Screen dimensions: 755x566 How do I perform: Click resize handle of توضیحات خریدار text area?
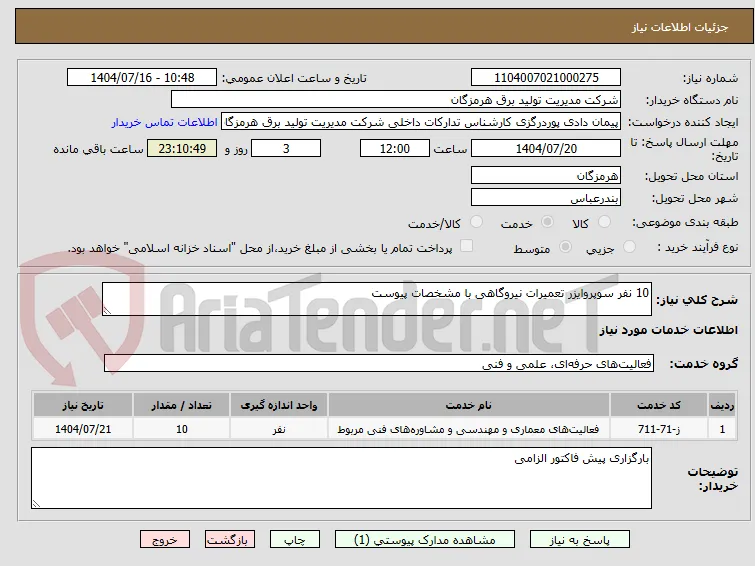click(x=36, y=504)
